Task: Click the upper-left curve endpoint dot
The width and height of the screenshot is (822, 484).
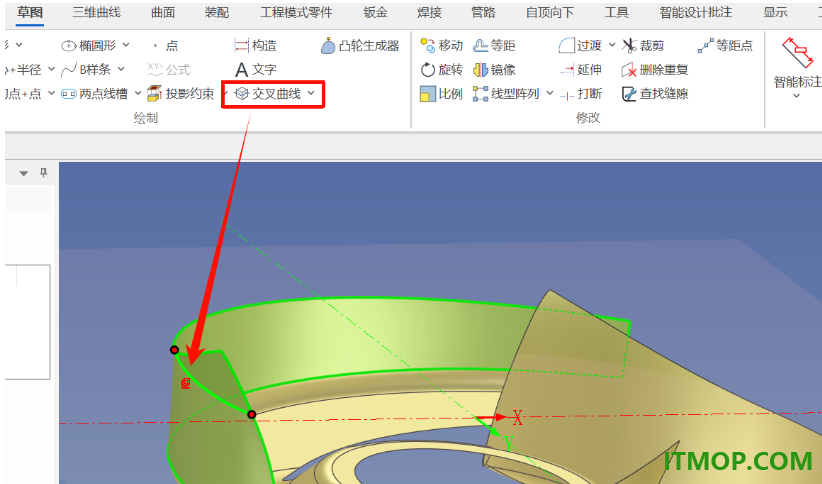Action: (175, 350)
